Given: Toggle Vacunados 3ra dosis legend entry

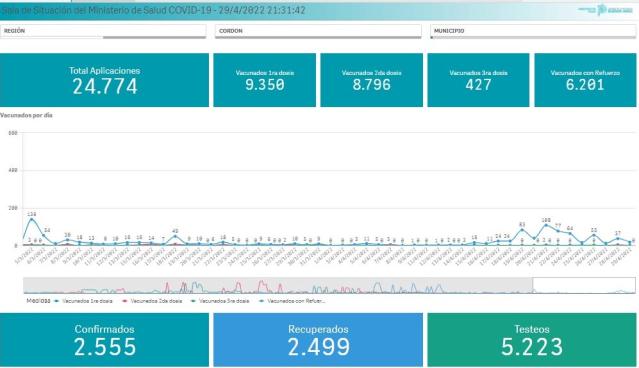Looking at the screenshot, I should [x=220, y=301].
